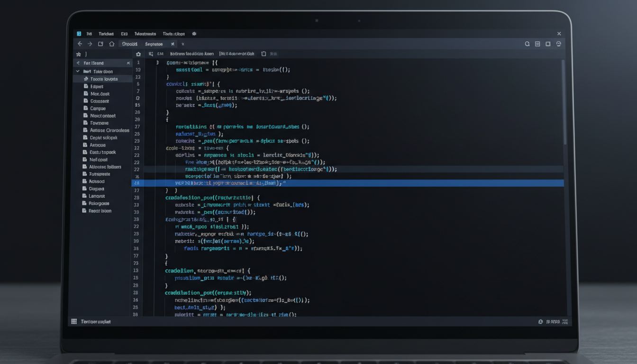This screenshot has width=637, height=364.
Task: Toggle the split panel square icon at top right
Action: [548, 44]
